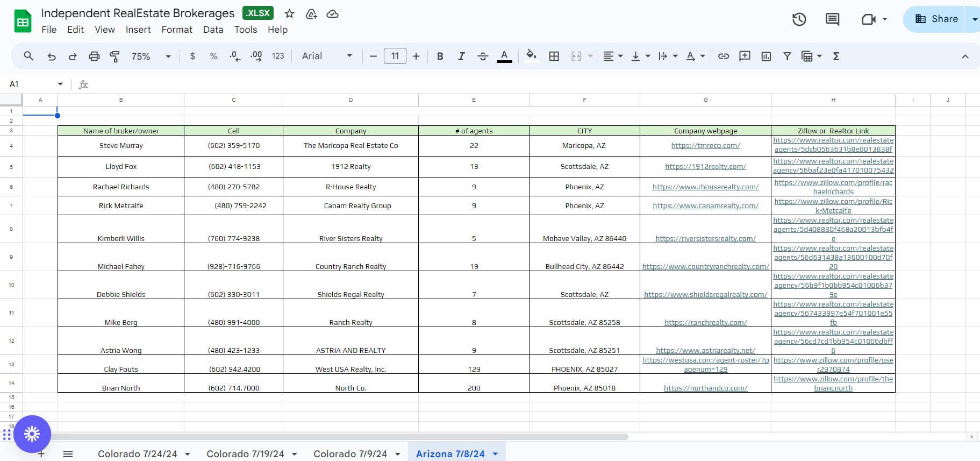Open the zoom level dropdown
This screenshot has height=461, width=980.
coord(151,56)
